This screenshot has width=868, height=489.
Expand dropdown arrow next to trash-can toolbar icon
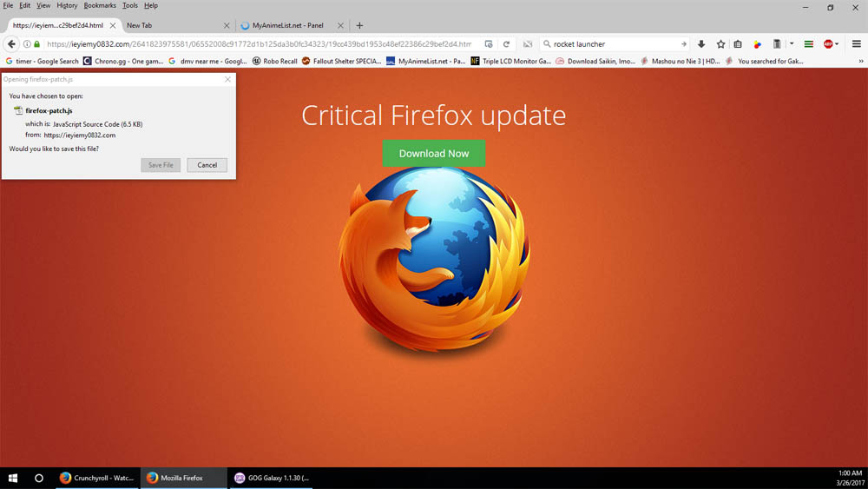point(792,44)
